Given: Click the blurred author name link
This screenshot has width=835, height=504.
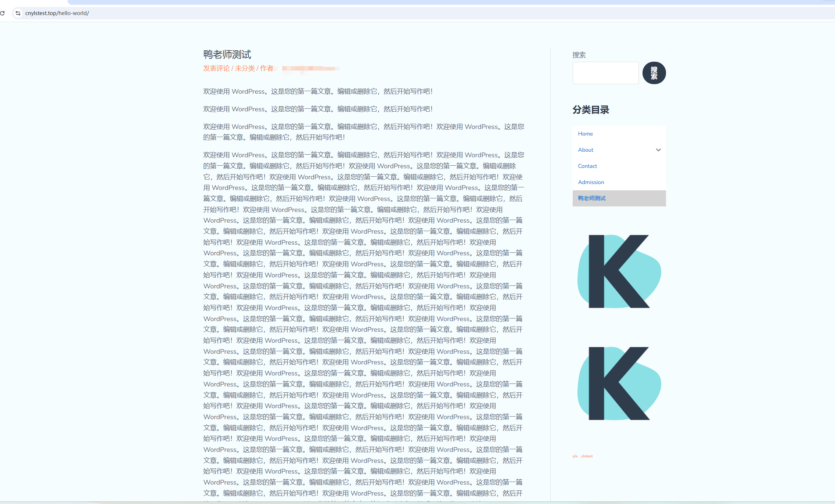Looking at the screenshot, I should coord(310,68).
